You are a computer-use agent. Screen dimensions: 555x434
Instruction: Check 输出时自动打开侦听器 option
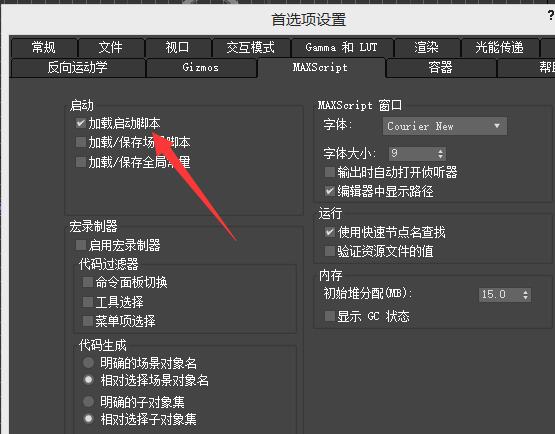tap(330, 172)
